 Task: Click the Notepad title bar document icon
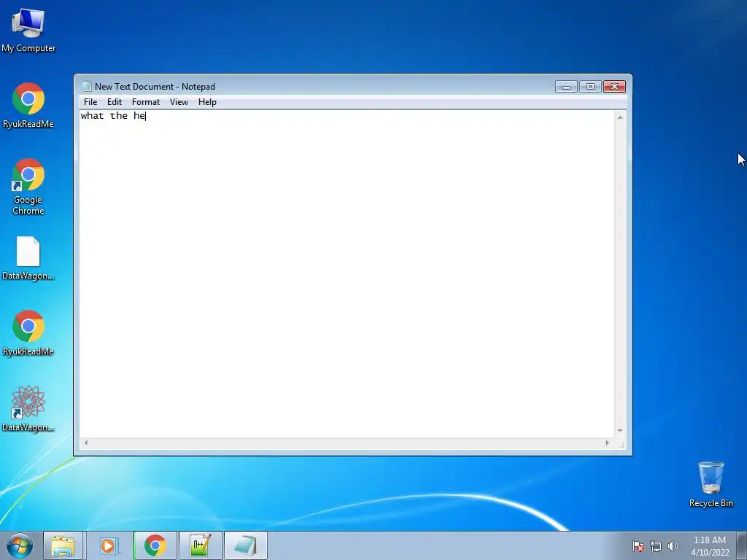pos(87,86)
